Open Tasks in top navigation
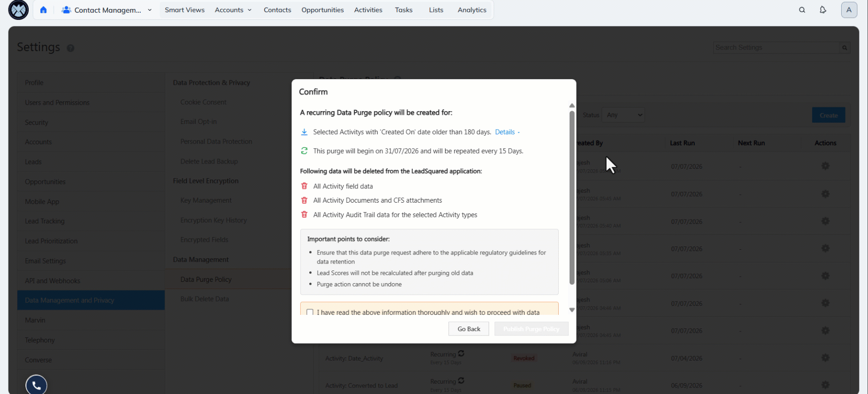The height and width of the screenshot is (394, 868). pyautogui.click(x=403, y=10)
